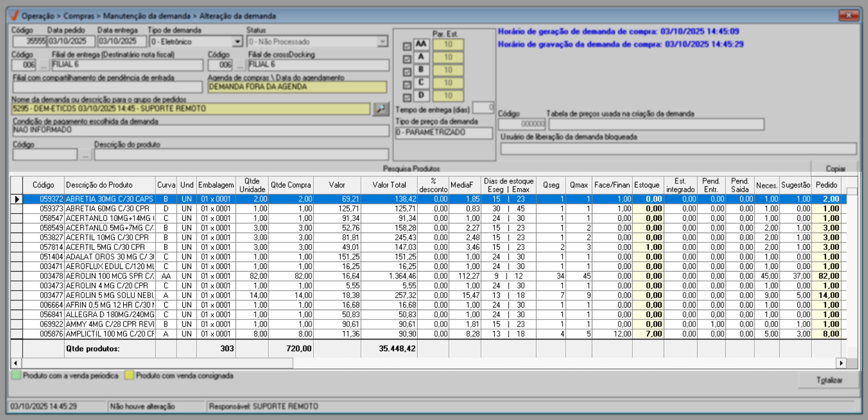Open lookup button next to Filial de entrega code
Viewport: 868px width, 420px height.
[44, 65]
